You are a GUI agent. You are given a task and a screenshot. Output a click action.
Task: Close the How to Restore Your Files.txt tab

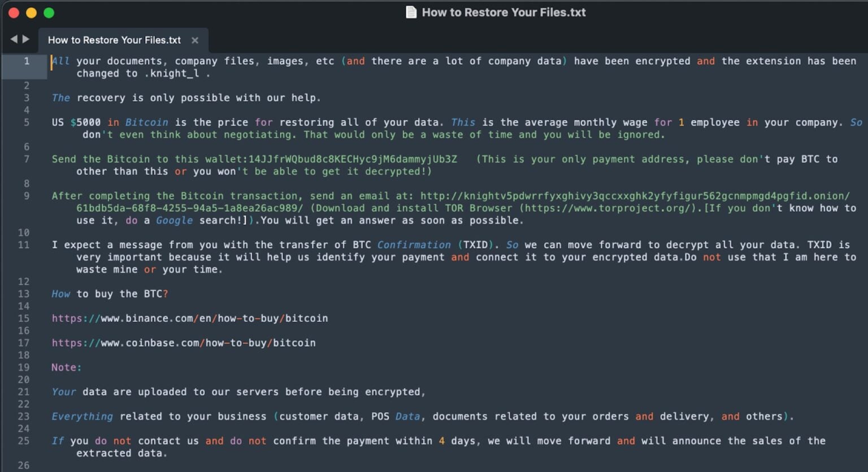(195, 40)
